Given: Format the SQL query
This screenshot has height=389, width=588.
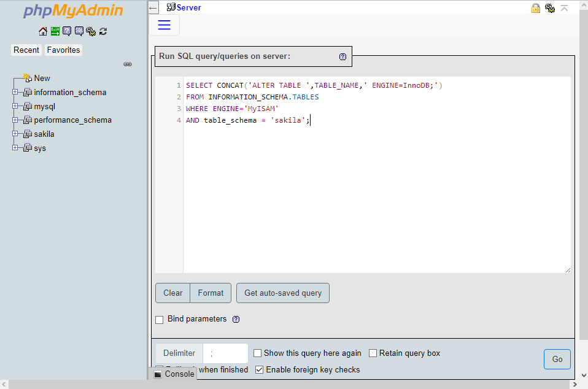Looking at the screenshot, I should coord(211,293).
